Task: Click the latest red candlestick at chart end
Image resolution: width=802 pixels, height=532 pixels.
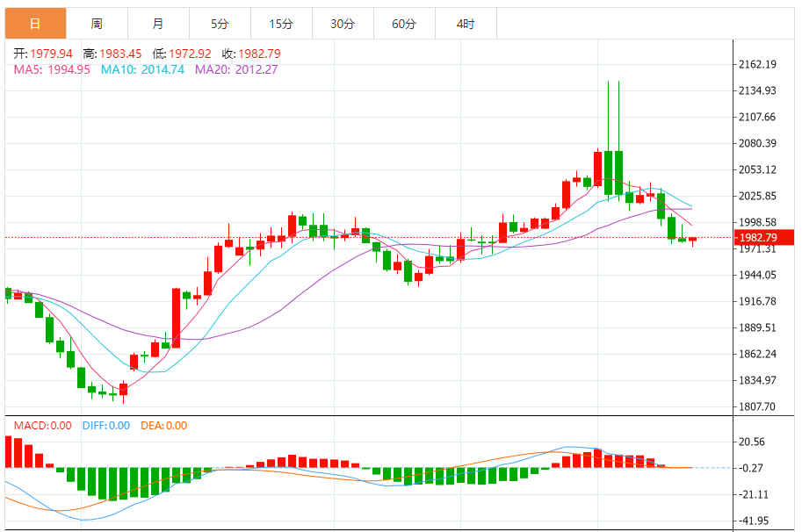Action: point(692,240)
